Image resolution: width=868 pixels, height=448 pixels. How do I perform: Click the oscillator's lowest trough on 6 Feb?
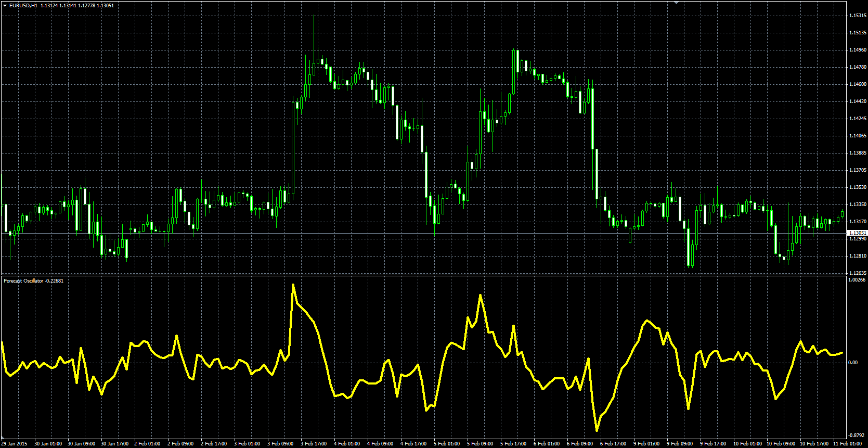tap(597, 430)
